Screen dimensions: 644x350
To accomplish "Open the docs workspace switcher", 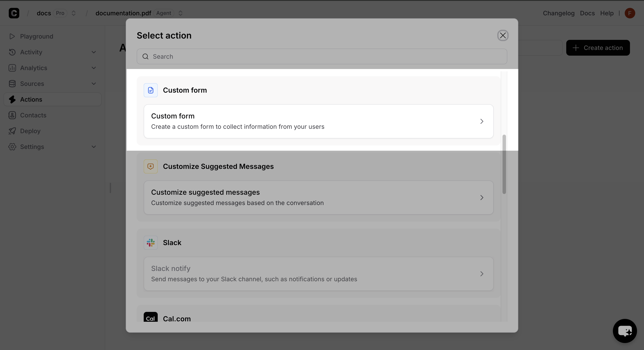I will point(74,13).
